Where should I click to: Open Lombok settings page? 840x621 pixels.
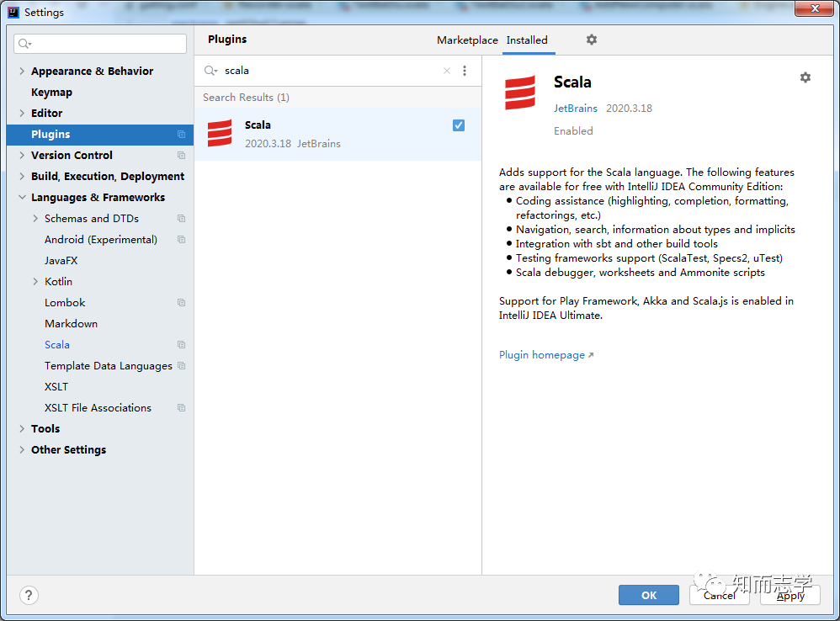[x=65, y=302]
